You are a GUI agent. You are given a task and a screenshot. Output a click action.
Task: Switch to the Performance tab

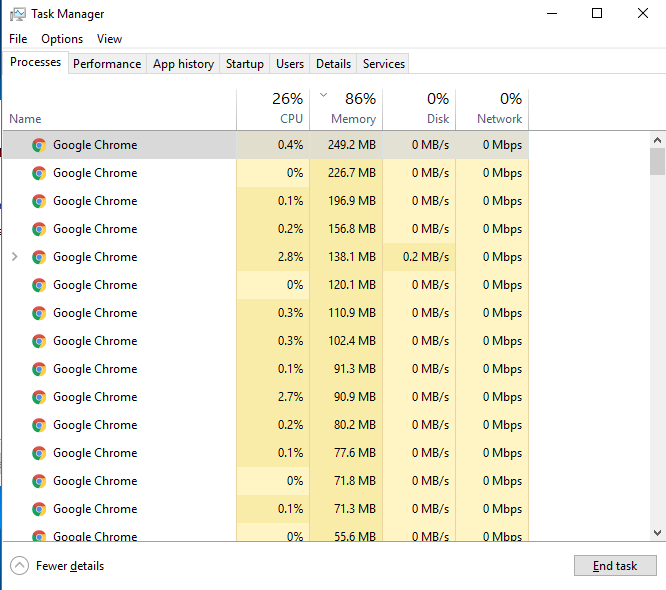107,64
